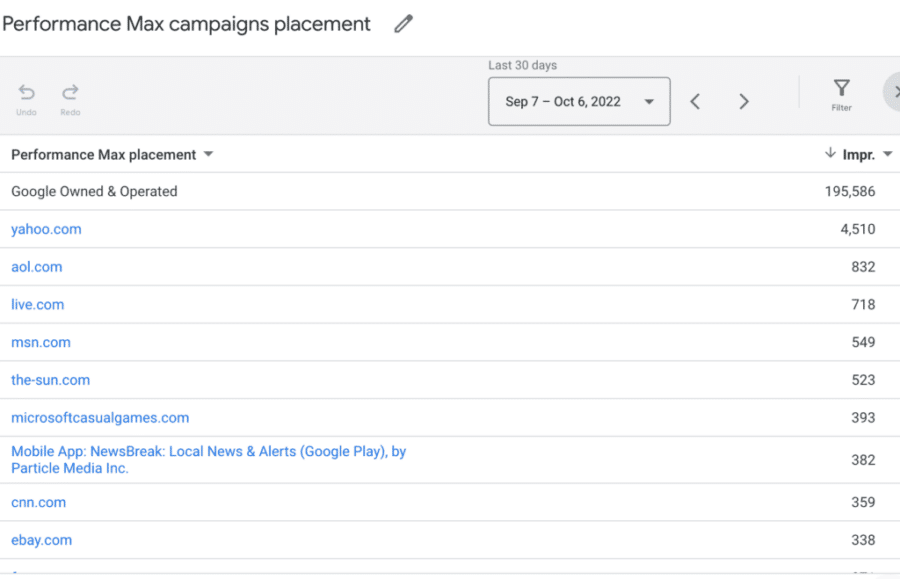This screenshot has width=900, height=579.
Task: Open the aol.com placement link
Action: click(x=37, y=267)
